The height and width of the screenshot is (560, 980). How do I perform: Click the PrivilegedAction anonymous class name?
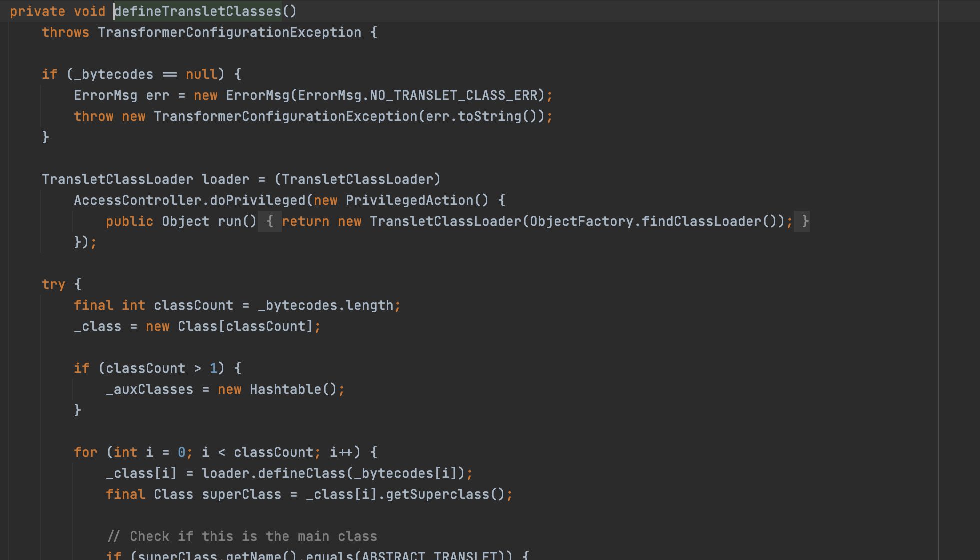[x=410, y=200]
